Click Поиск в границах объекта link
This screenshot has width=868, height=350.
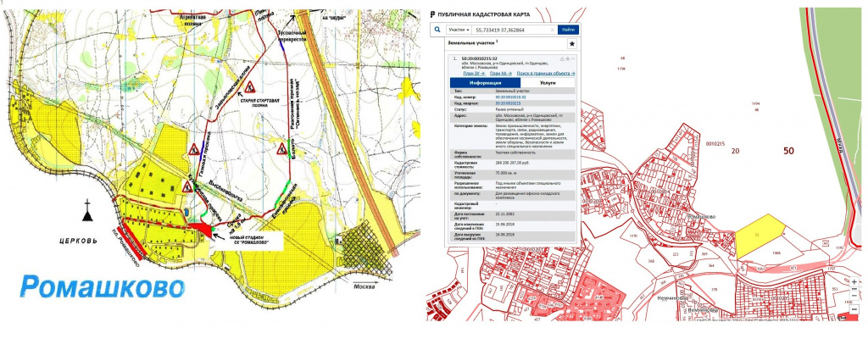pos(540,74)
